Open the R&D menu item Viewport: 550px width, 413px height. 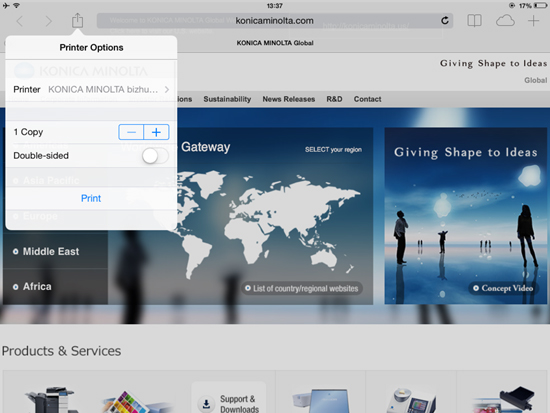point(334,99)
